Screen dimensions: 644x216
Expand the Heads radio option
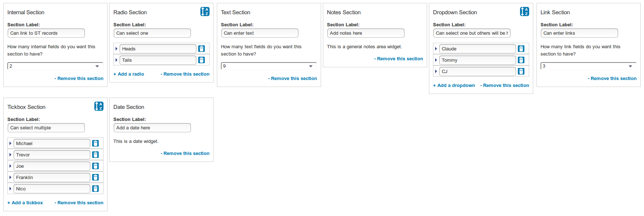[116, 49]
